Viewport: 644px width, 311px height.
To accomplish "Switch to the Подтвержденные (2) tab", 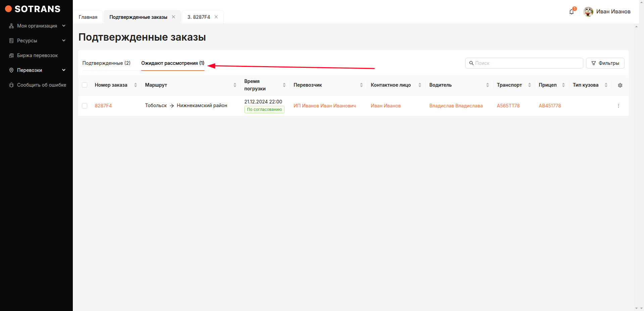I will point(106,63).
